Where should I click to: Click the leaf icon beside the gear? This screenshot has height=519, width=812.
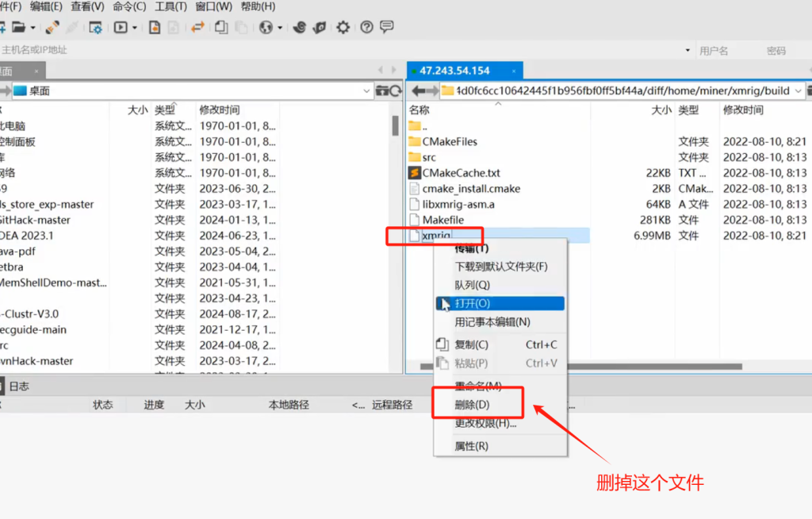tap(320, 27)
